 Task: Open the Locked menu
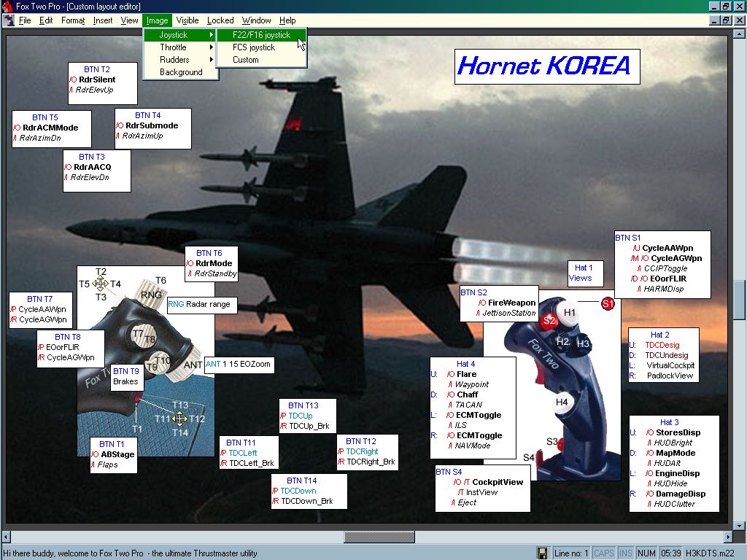click(x=220, y=20)
